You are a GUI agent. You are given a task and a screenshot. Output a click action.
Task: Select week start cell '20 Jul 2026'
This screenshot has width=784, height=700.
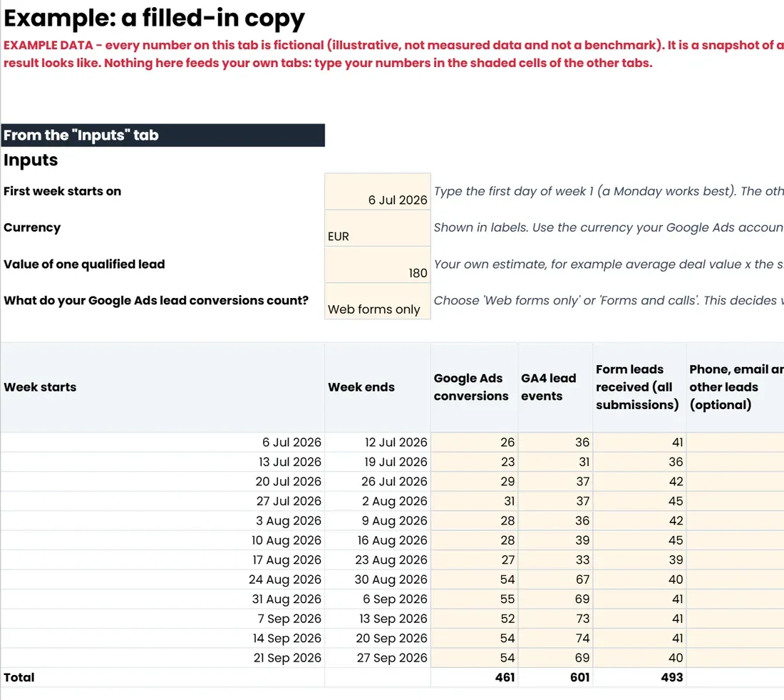pyautogui.click(x=163, y=481)
